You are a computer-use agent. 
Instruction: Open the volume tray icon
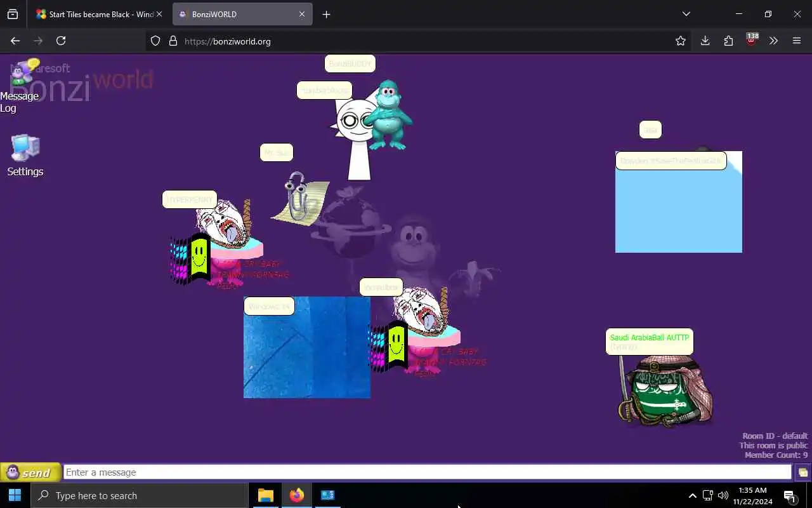pos(723,495)
